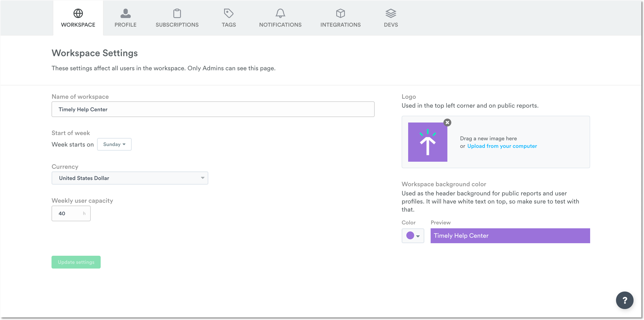
Task: Open the Subscriptions clipboard icon
Action: point(177,14)
